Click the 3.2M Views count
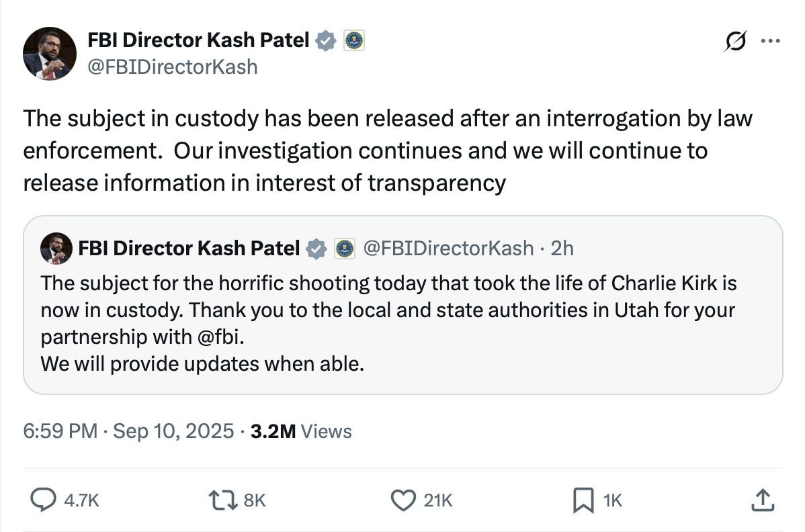This screenshot has width=805, height=532. pyautogui.click(x=301, y=431)
